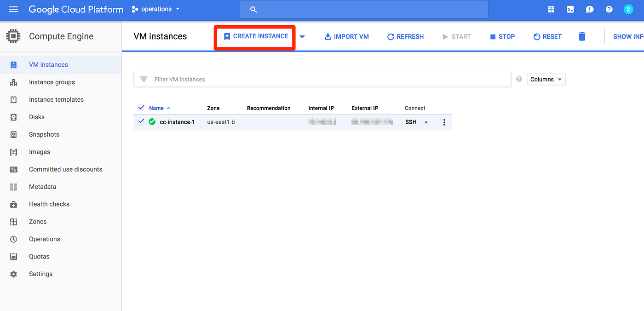This screenshot has height=311, width=644.
Task: Click the External IP column header
Action: 365,108
